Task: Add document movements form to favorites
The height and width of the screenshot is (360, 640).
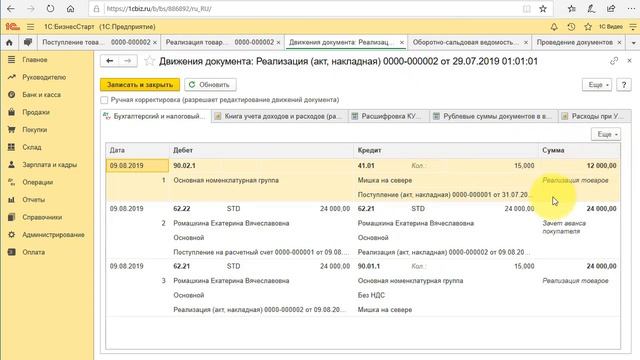Action: click(149, 61)
